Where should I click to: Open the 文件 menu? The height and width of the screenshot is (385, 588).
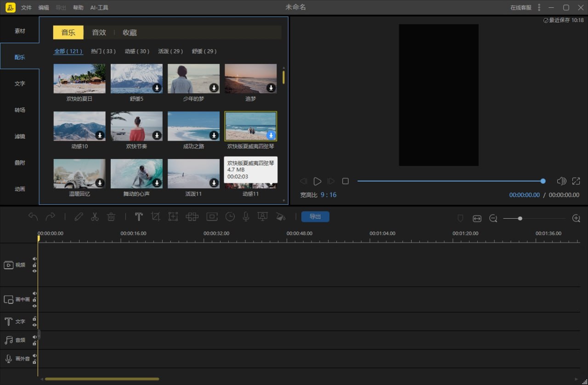(26, 8)
